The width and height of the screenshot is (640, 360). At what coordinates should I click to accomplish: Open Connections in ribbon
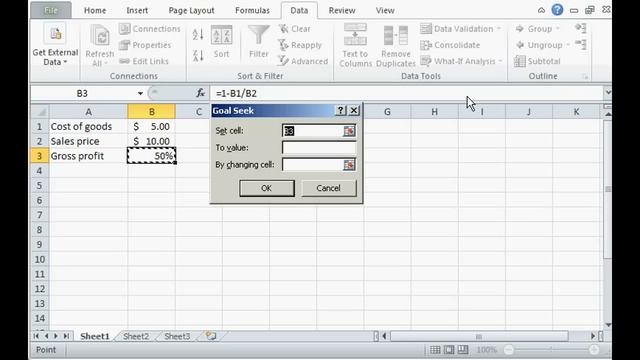tap(150, 29)
